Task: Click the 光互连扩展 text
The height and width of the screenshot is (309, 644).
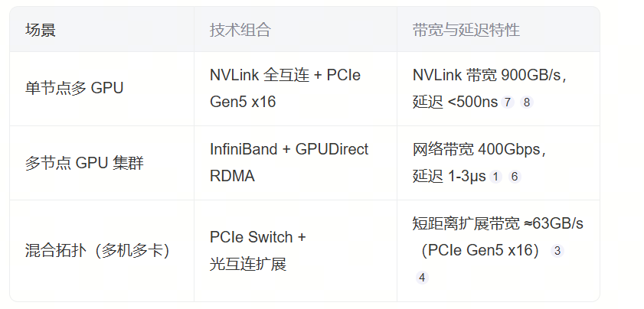Action: click(248, 265)
